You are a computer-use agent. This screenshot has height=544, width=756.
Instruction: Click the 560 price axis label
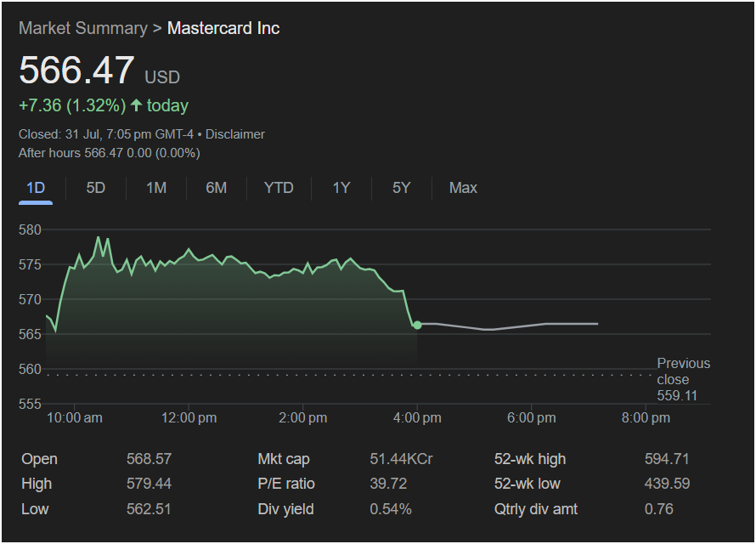(30, 369)
